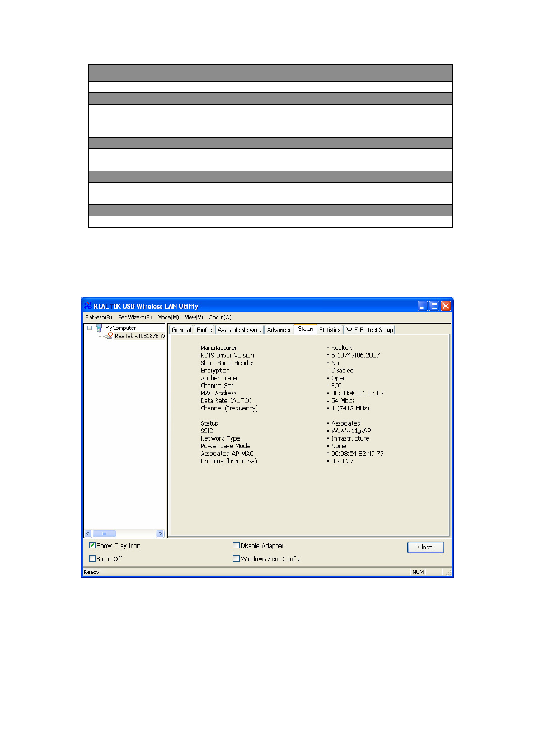
Task: Select the Realtek RTL8187B adapter icon
Action: click(x=109, y=336)
